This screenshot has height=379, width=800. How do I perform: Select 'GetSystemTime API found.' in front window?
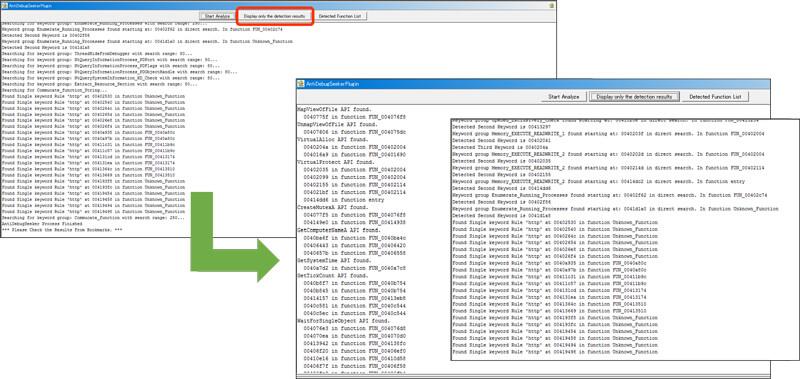pos(335,260)
